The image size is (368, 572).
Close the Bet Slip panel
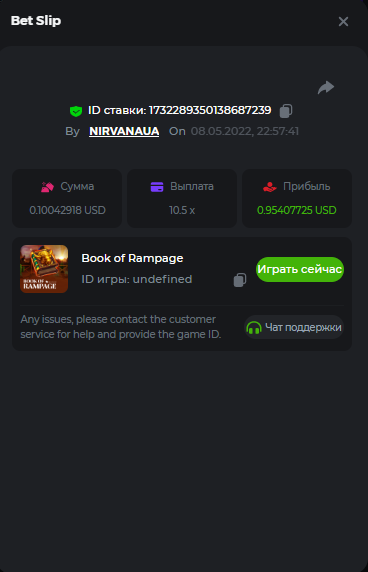coord(343,22)
